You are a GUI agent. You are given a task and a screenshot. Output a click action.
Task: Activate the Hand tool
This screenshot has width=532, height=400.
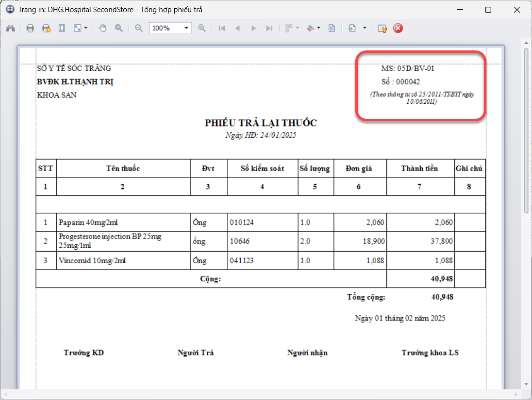coord(103,28)
